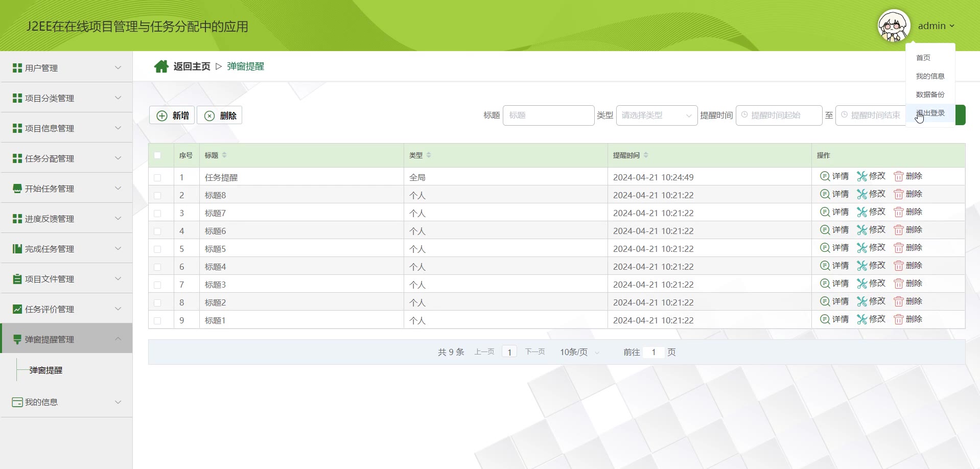Open the 请选择类型 type dropdown
The height and width of the screenshot is (469, 980).
coord(657,115)
